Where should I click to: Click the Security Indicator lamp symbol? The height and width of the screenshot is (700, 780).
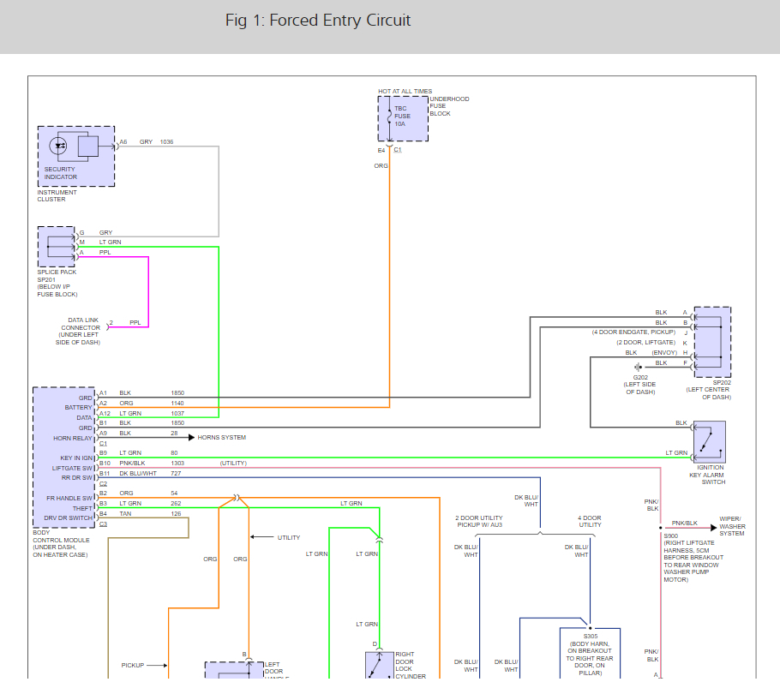coord(60,147)
